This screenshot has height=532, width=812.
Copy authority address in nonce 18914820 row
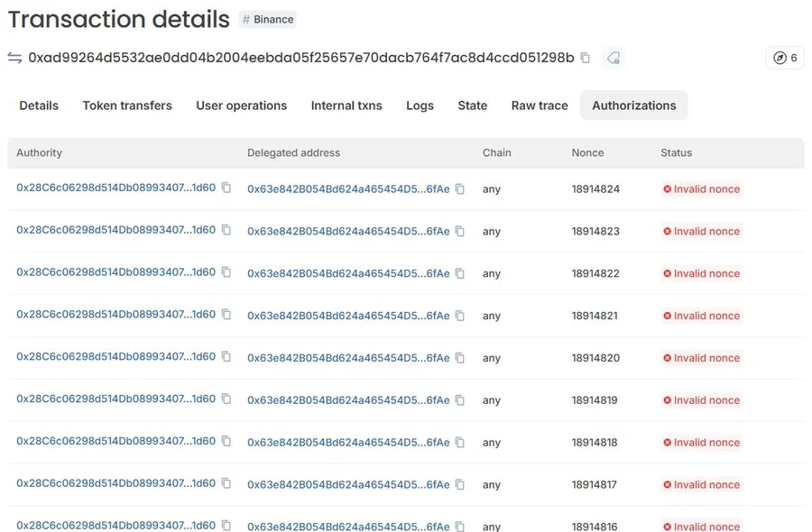tap(226, 356)
